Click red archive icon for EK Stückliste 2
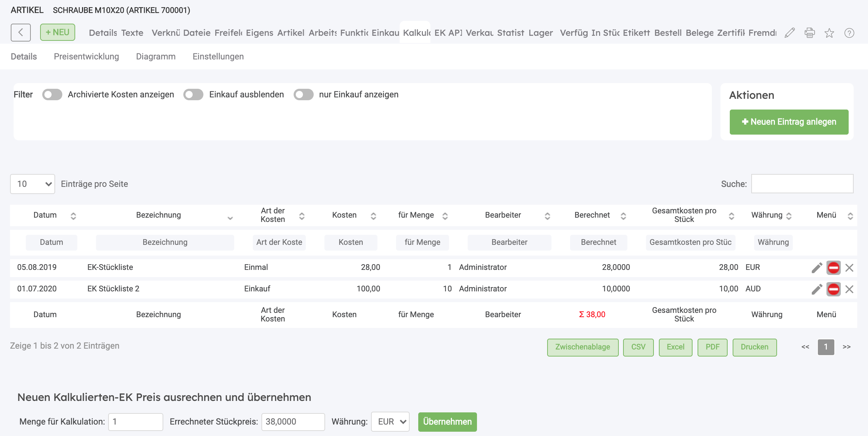Image resolution: width=868 pixels, height=436 pixels. [x=834, y=289]
